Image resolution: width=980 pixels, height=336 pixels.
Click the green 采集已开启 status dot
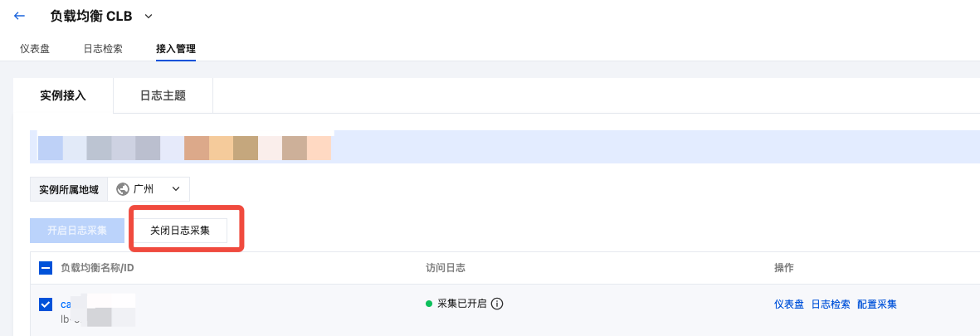click(429, 304)
